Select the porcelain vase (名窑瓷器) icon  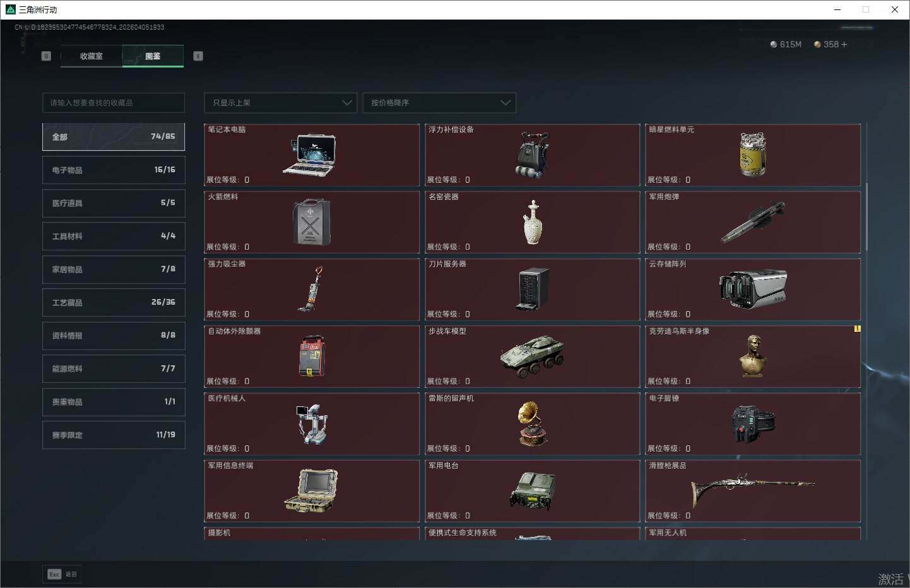(533, 222)
